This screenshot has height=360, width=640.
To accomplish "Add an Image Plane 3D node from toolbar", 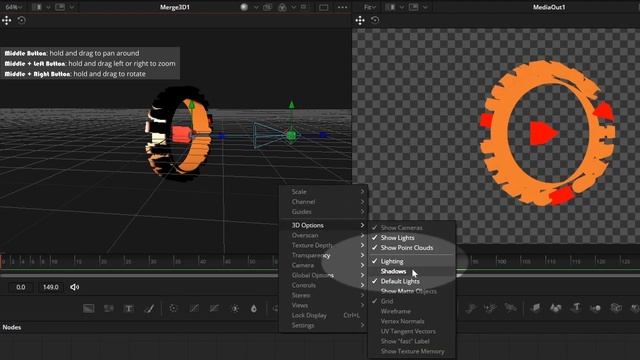I will [536, 308].
